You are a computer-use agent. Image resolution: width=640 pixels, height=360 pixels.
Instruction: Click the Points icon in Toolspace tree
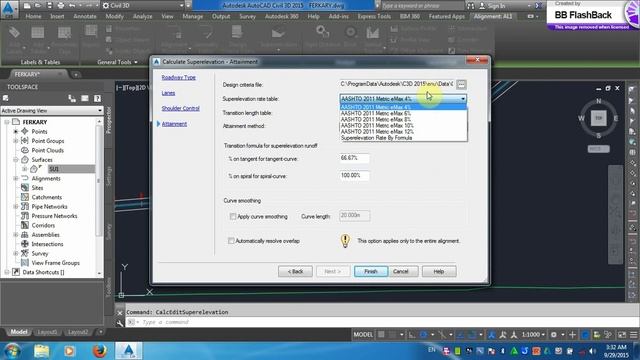(25, 131)
